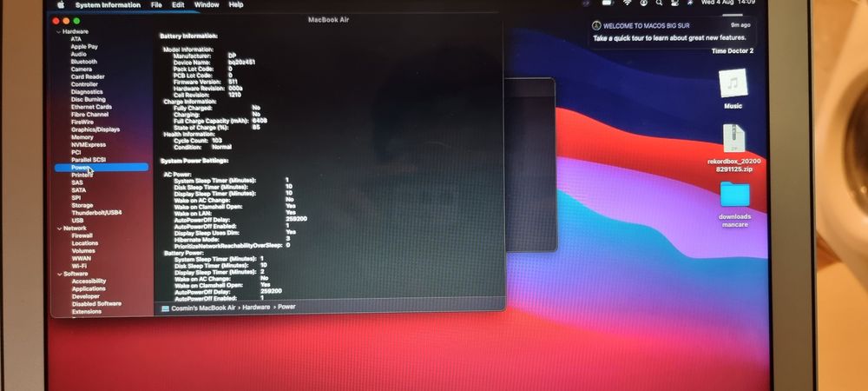Click Power in the path bar
The image size is (868, 391).
click(x=286, y=307)
